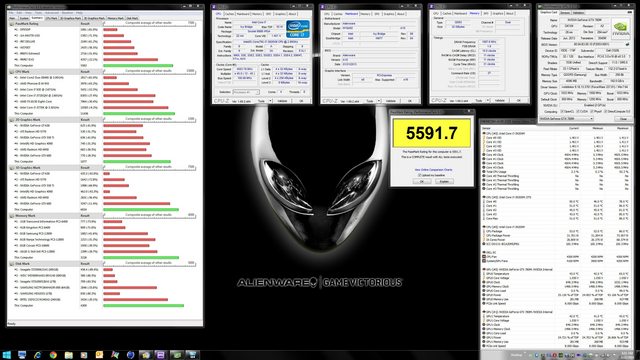Open the CPU-Z processor selection dropdown

tap(246, 92)
